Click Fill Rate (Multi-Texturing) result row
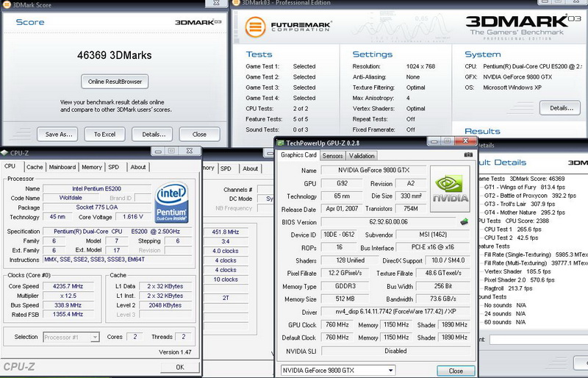 click(536, 263)
